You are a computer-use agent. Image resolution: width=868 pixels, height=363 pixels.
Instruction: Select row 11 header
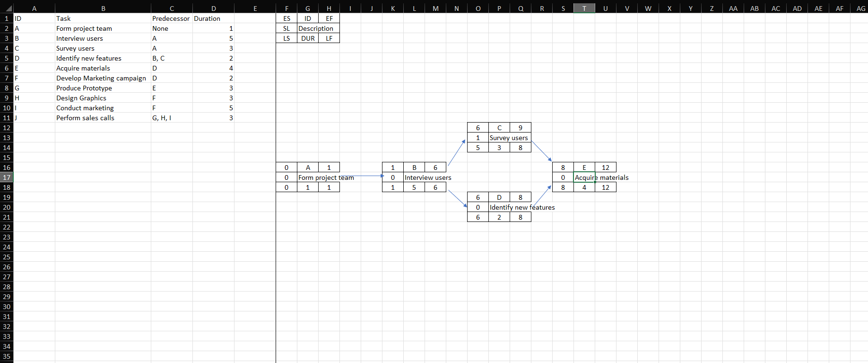pos(7,118)
